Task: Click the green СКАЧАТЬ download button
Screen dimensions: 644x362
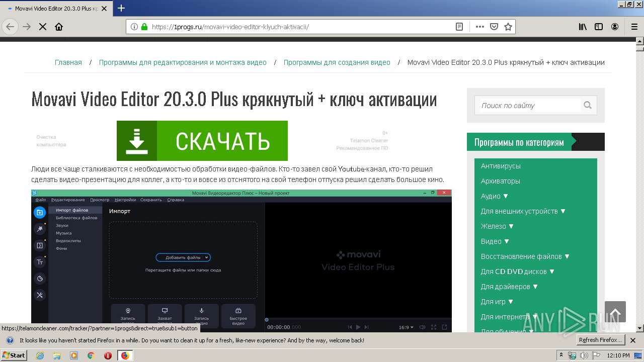Action: coord(202,141)
